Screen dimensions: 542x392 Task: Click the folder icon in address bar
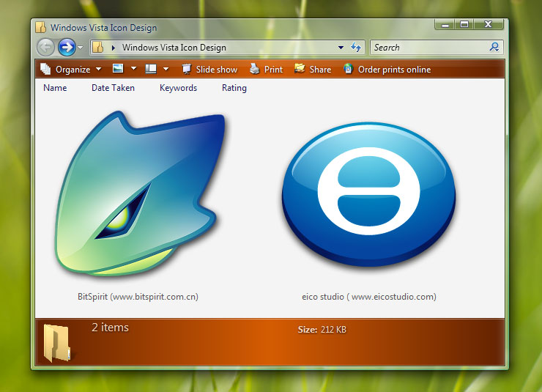coord(98,48)
